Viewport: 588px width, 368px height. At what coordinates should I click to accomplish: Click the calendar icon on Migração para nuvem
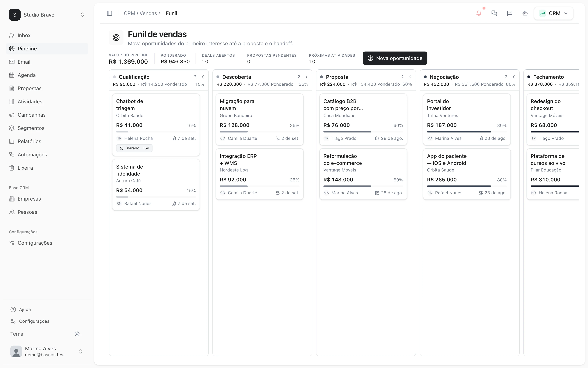pyautogui.click(x=277, y=139)
